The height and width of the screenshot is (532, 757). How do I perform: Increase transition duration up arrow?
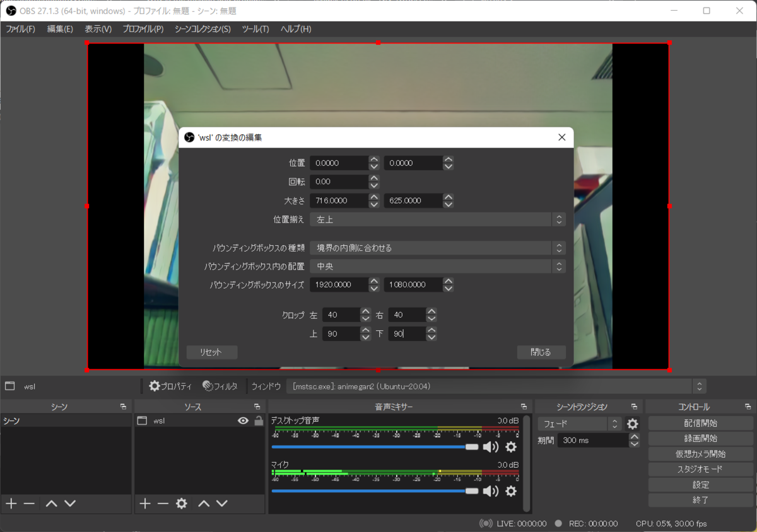[x=635, y=436]
